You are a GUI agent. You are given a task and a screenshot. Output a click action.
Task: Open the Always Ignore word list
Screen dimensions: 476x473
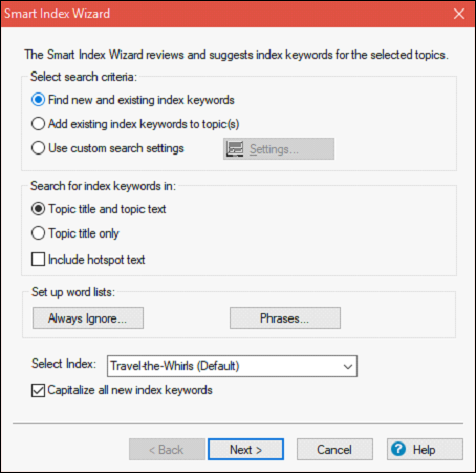tap(88, 318)
